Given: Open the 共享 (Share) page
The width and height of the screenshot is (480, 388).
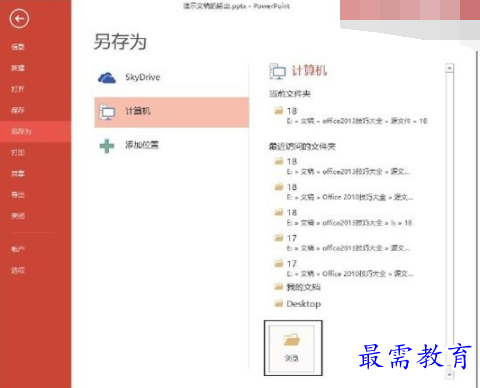Looking at the screenshot, I should (x=18, y=174).
